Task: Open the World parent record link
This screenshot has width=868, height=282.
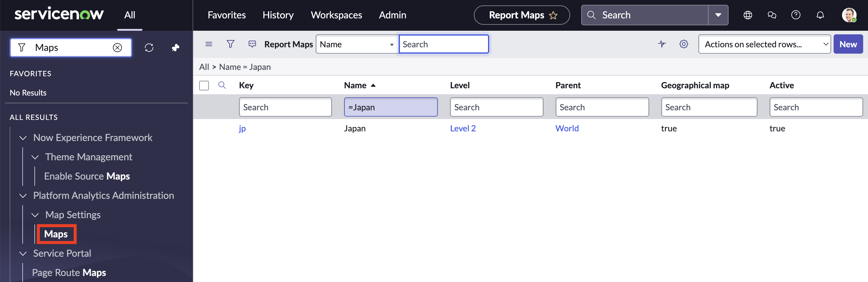Action: (567, 128)
